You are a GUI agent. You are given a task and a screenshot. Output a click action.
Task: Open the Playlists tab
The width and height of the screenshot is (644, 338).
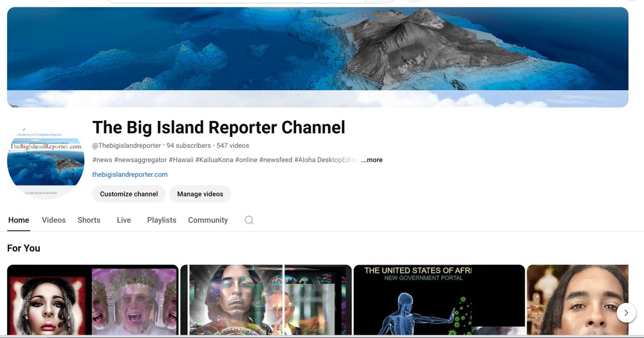tap(162, 220)
